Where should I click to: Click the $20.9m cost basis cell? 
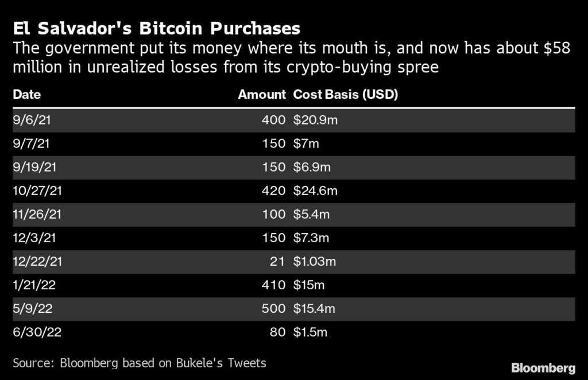[x=314, y=120]
